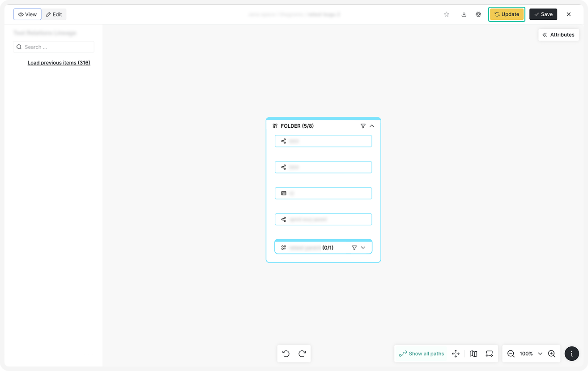Click the redo arrow button
The image size is (588, 371).
tap(302, 354)
